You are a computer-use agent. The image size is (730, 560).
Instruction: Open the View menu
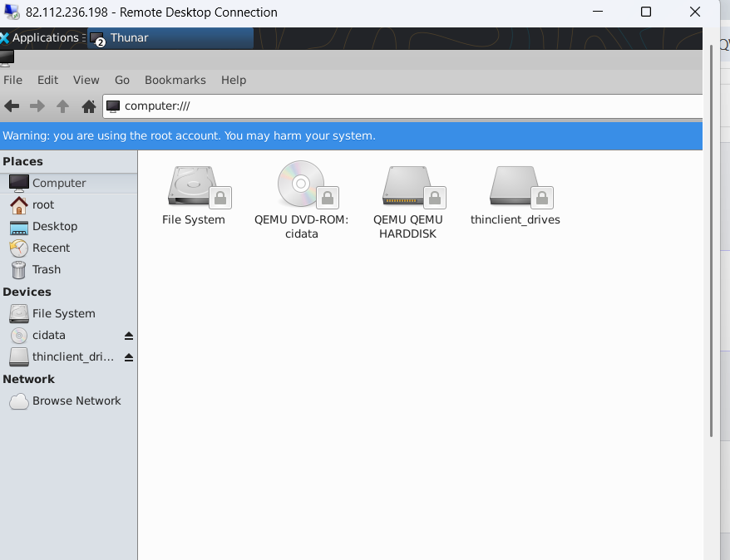[86, 80]
